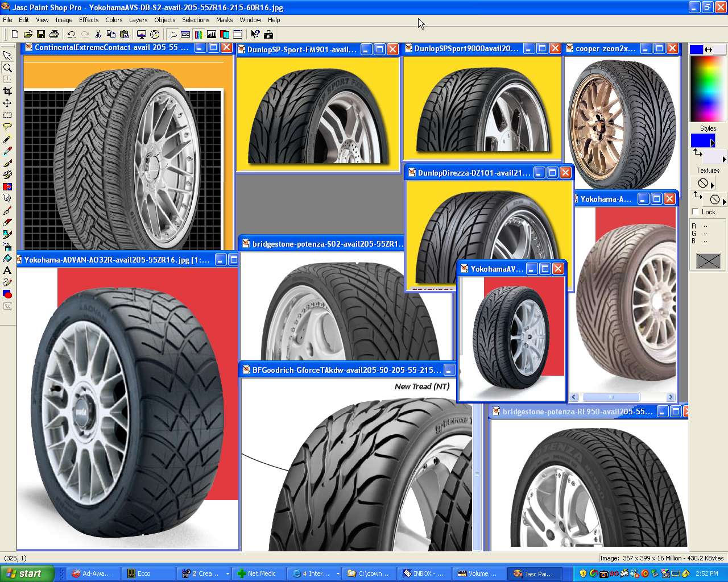The width and height of the screenshot is (728, 582).
Task: Open the Selections menu
Action: point(196,20)
